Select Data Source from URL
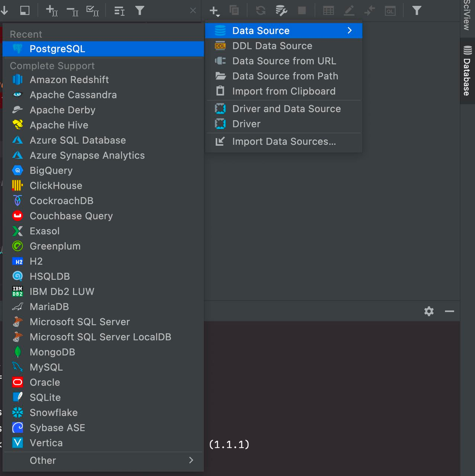 [x=284, y=61]
